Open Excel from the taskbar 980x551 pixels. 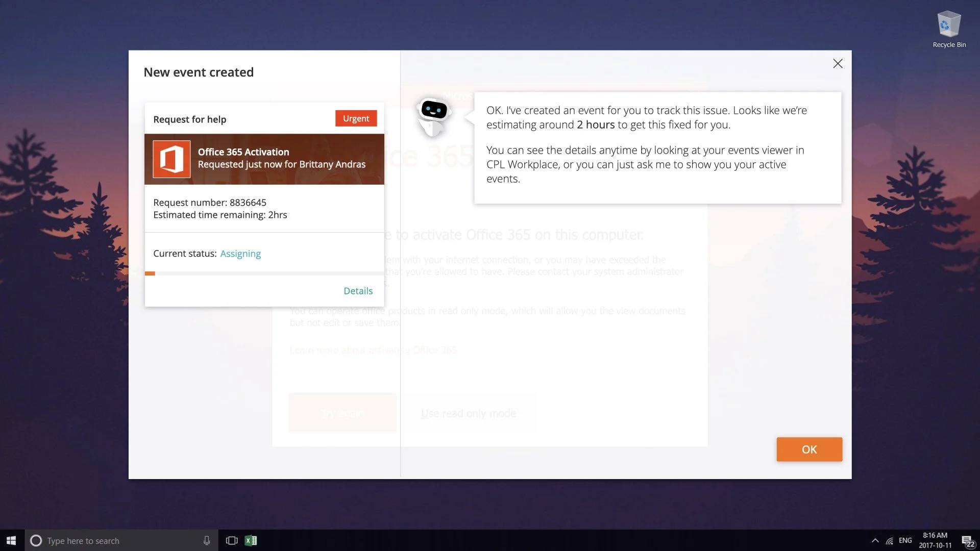coord(251,541)
